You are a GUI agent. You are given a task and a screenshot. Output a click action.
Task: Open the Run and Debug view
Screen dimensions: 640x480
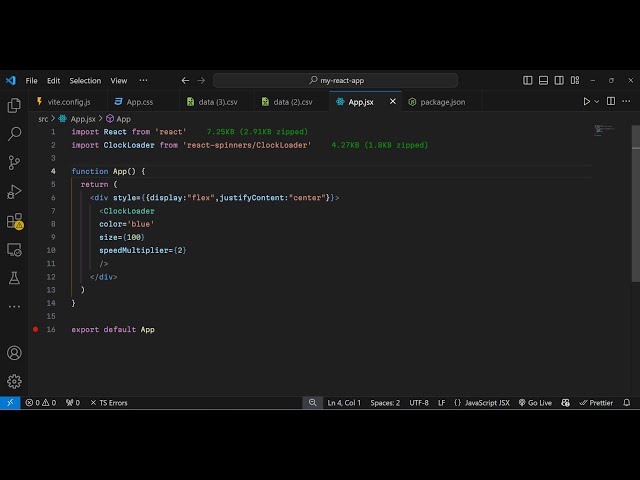(14, 191)
